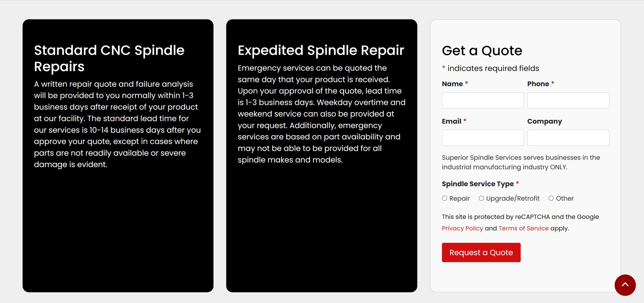
Task: Select the Other spindle service option
Action: 551,199
